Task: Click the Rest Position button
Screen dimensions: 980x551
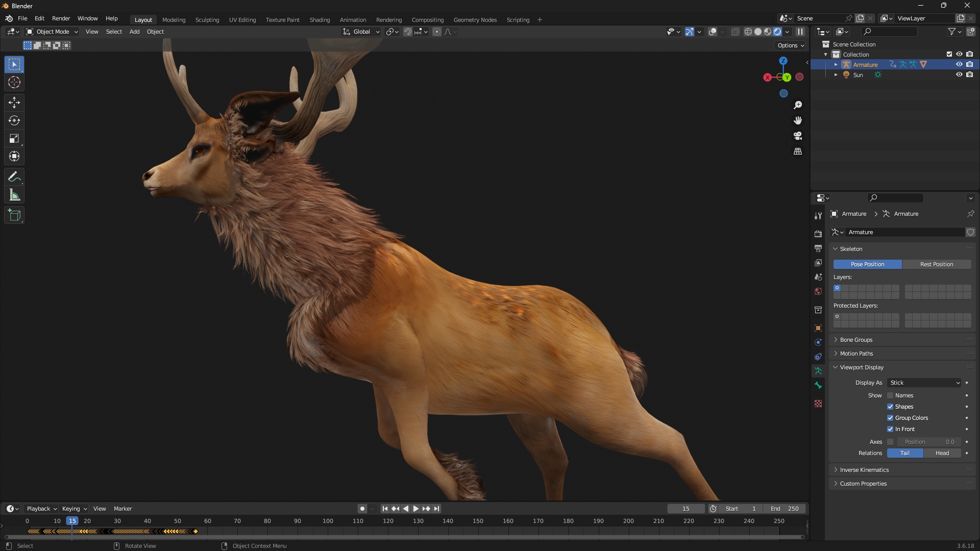Action: point(936,264)
